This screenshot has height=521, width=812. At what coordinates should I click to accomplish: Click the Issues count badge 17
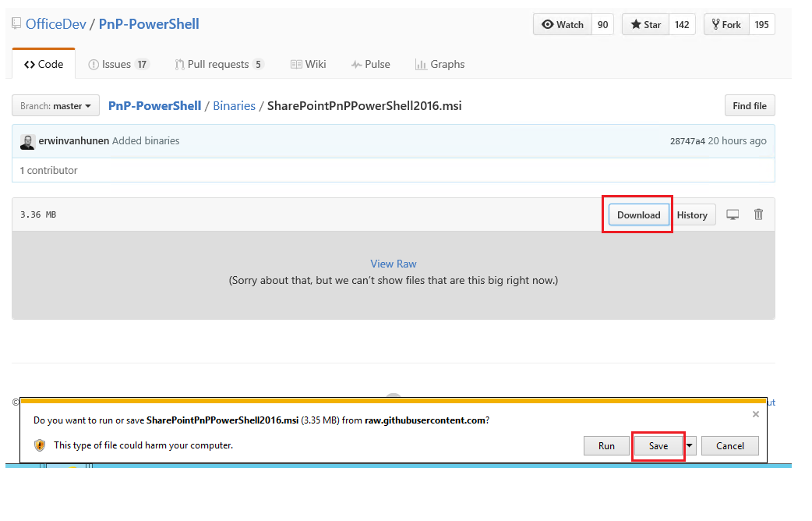click(142, 64)
